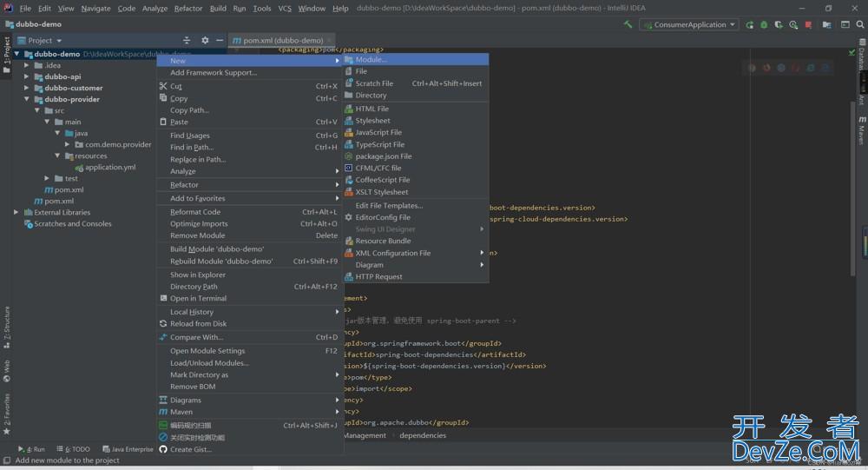The height and width of the screenshot is (470, 868).
Task: Choose EditorConfig File in the New submenu
Action: (x=416, y=217)
